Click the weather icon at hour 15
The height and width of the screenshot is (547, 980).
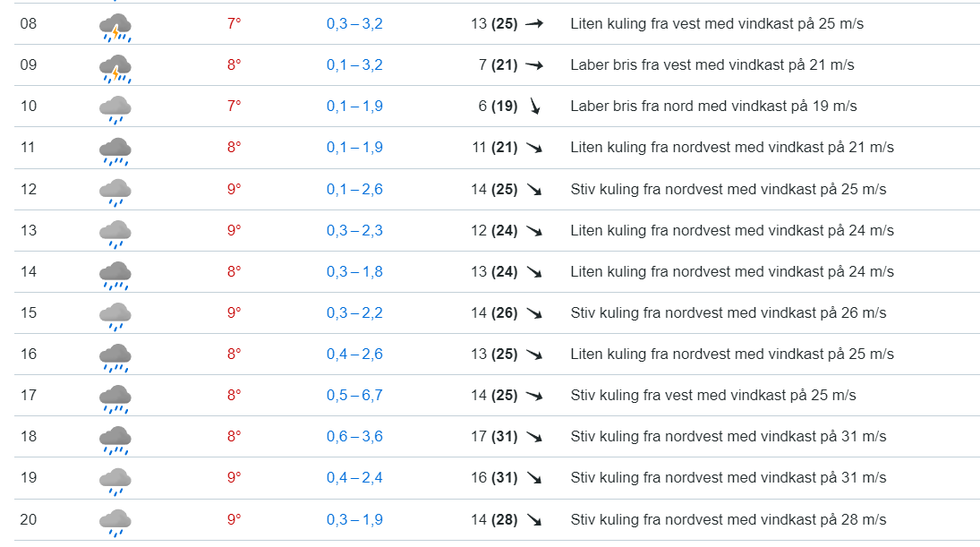click(x=115, y=316)
